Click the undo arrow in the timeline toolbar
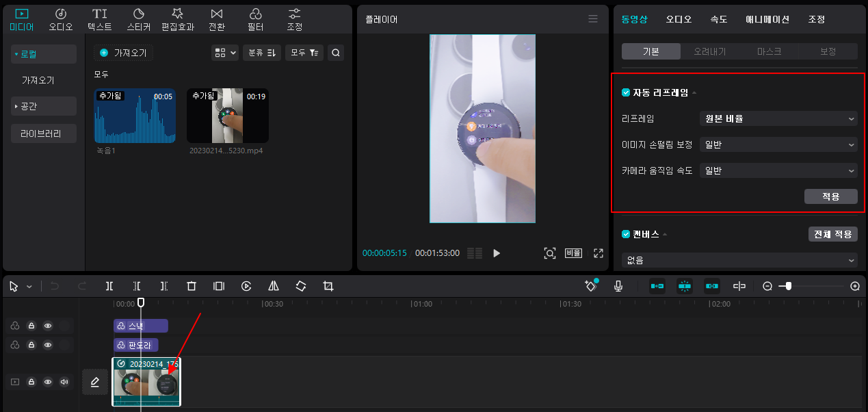The image size is (868, 412). [55, 286]
